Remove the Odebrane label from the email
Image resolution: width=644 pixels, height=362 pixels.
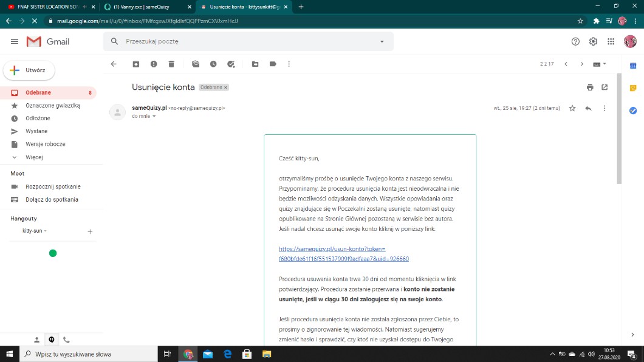pyautogui.click(x=225, y=87)
